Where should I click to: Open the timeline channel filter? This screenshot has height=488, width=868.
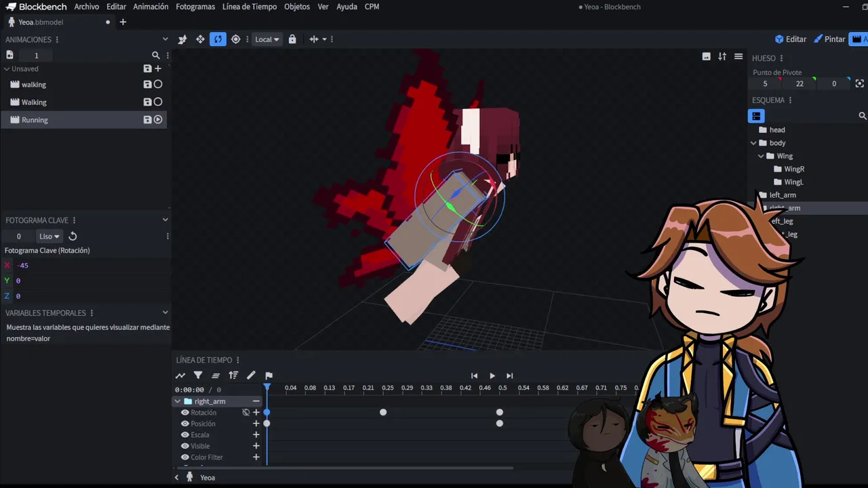point(198,375)
